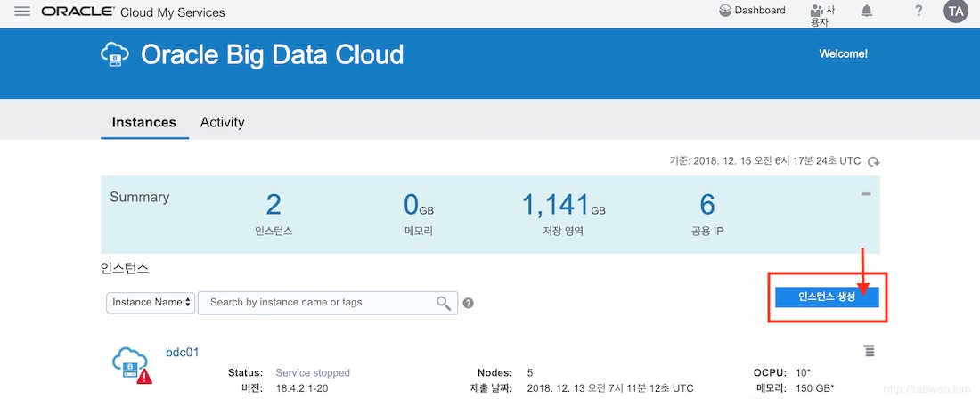Select the 제출 날짜 timestamp value
The width and height of the screenshot is (980, 399).
pyautogui.click(x=610, y=388)
